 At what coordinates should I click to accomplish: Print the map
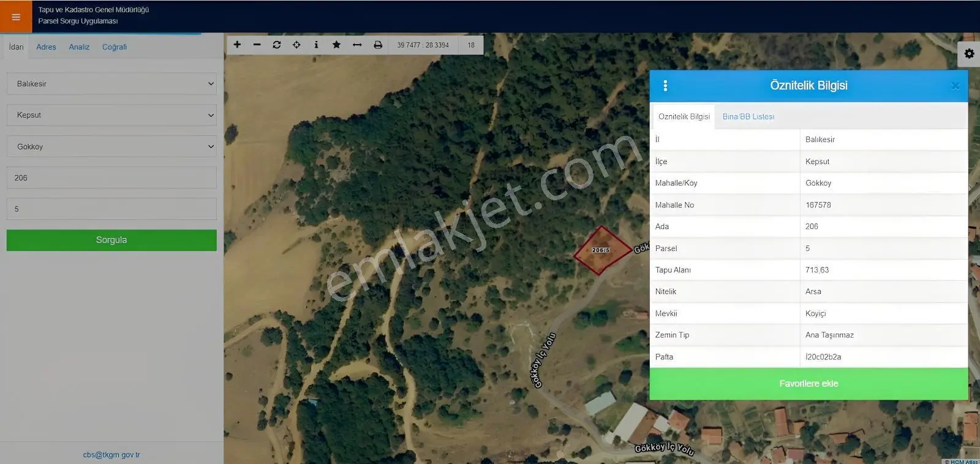click(378, 45)
